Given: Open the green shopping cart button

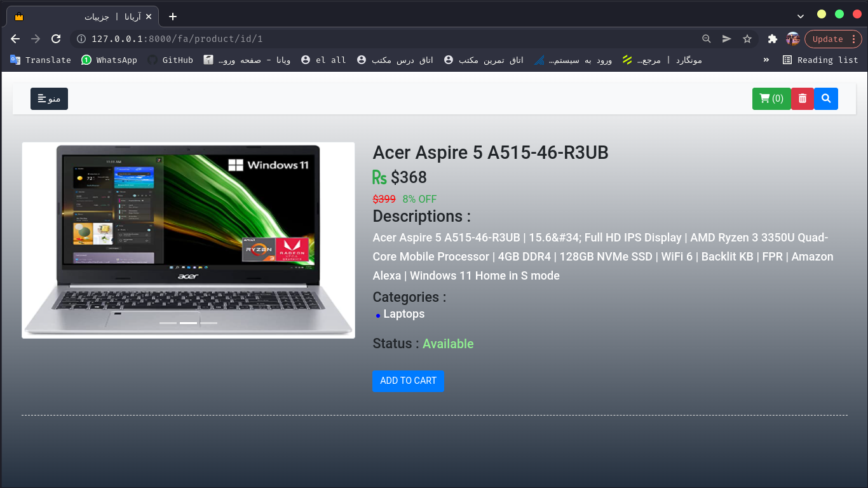Looking at the screenshot, I should (x=771, y=98).
